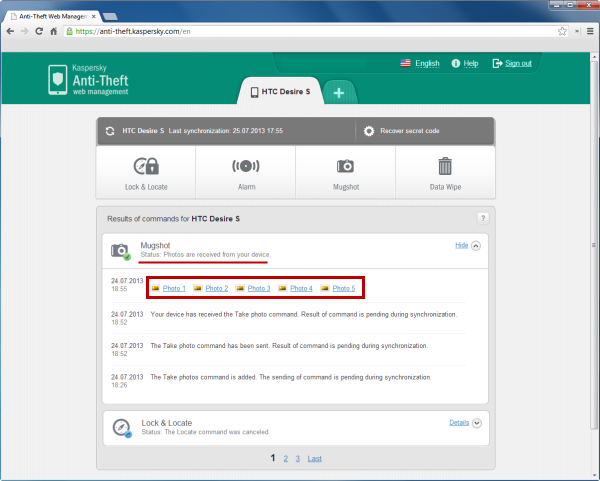Click 'Your device has received the Take photo command'

(304, 314)
